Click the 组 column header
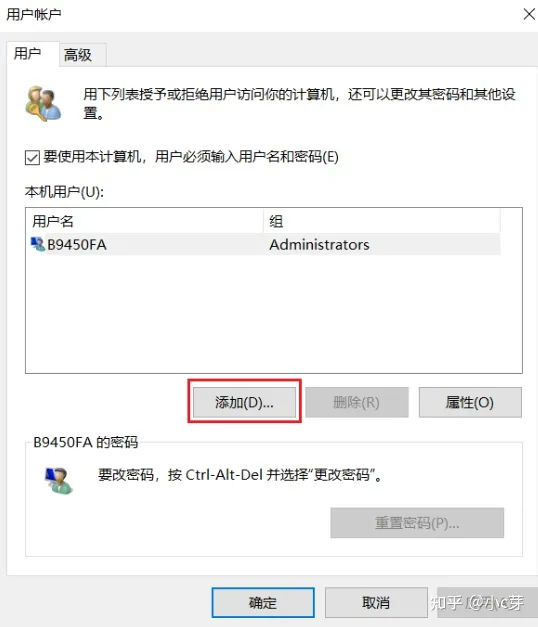The height and width of the screenshot is (627, 538). [382, 221]
